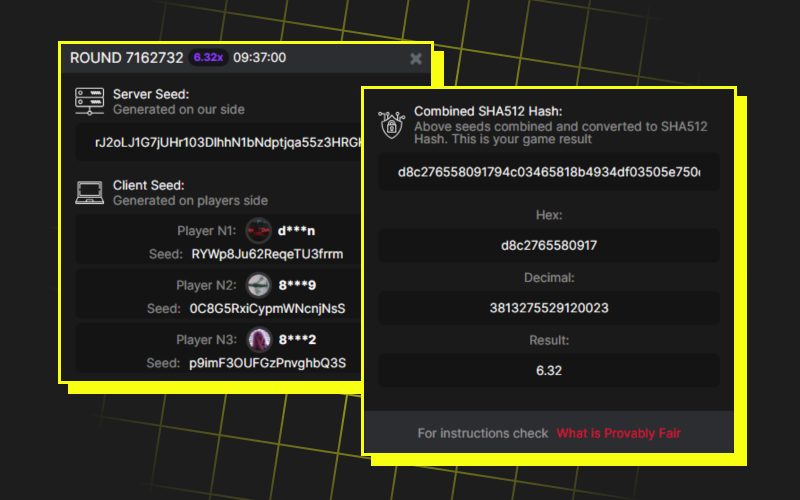
Task: Select the combined SHA512 hash field
Action: pos(548,172)
